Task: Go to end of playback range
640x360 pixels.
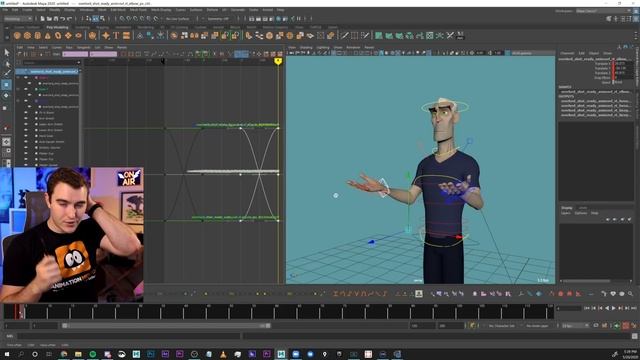Action: click(634, 308)
